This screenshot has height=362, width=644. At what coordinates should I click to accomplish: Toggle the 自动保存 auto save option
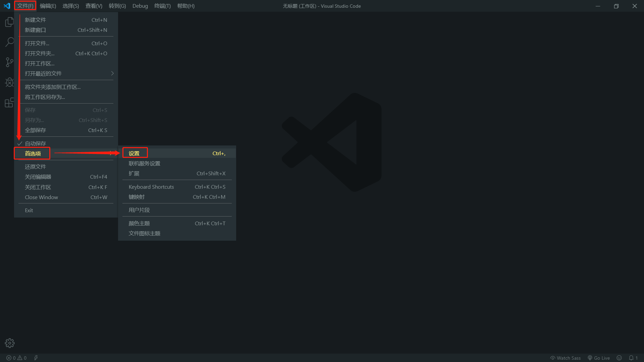(36, 143)
